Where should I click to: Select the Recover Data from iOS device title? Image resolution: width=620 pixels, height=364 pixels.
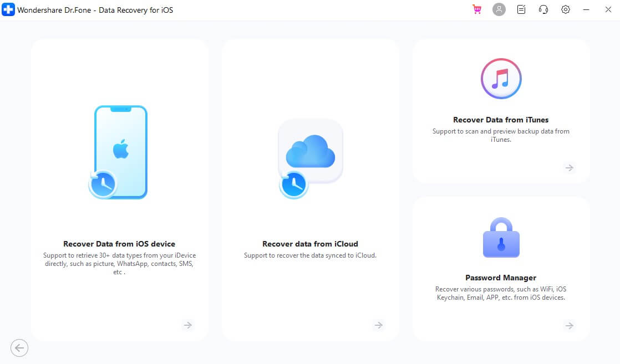[119, 244]
